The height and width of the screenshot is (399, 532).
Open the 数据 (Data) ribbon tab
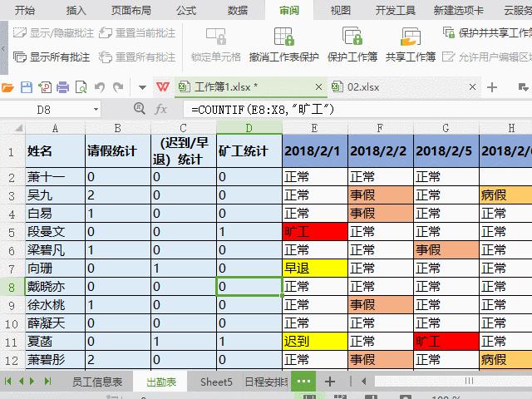pos(238,10)
